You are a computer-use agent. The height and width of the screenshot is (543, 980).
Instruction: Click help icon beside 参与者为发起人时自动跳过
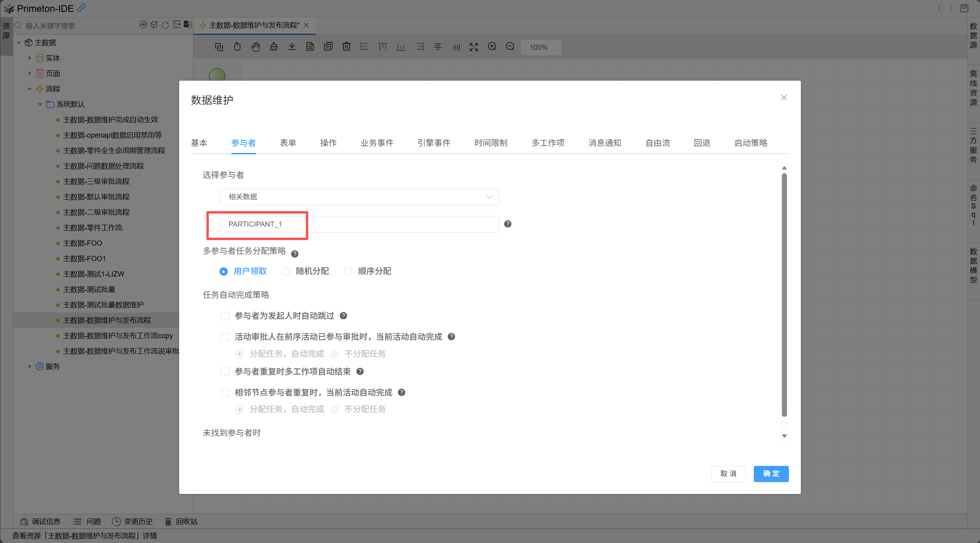343,316
